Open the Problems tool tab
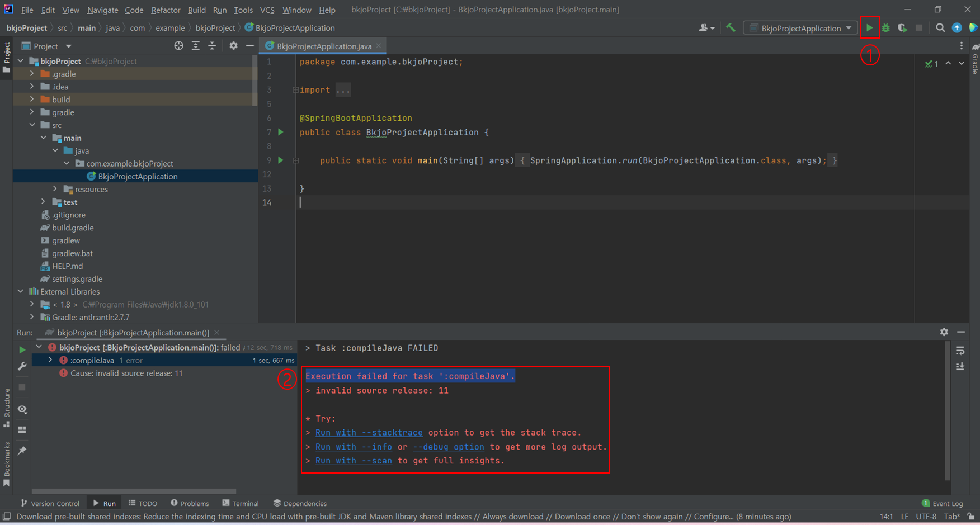Image resolution: width=980 pixels, height=525 pixels. tap(190, 503)
